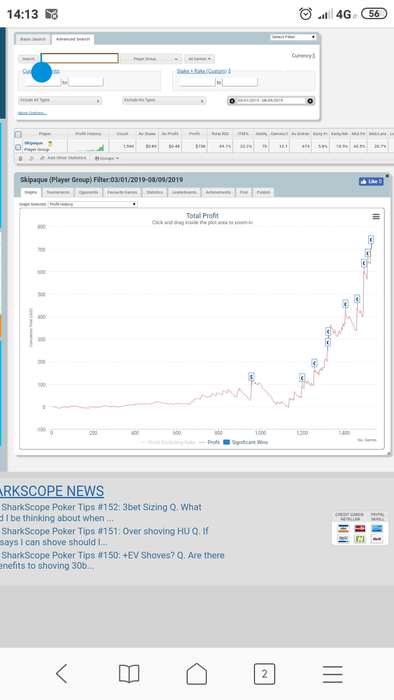Click the Stake + Rake (Custom) link

tap(203, 71)
